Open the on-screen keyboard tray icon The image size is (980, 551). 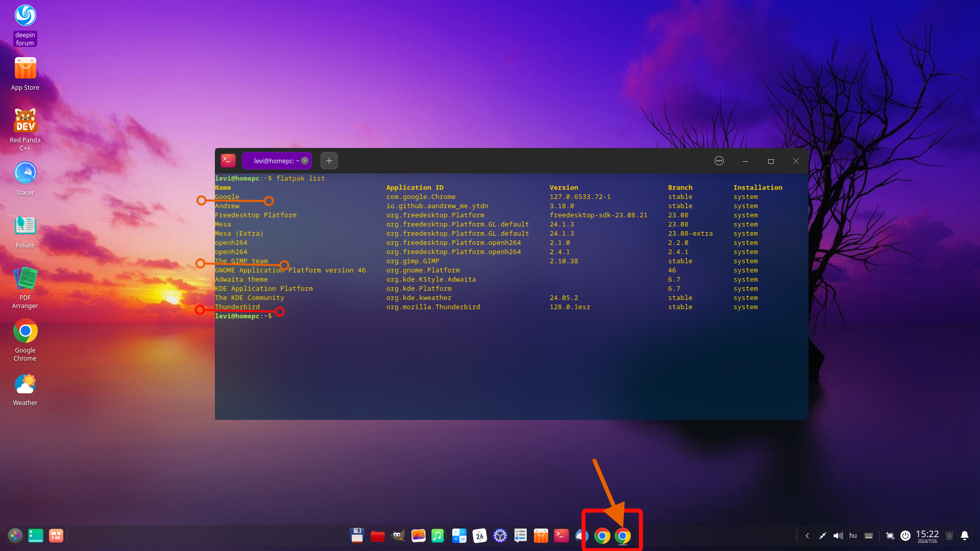869,536
